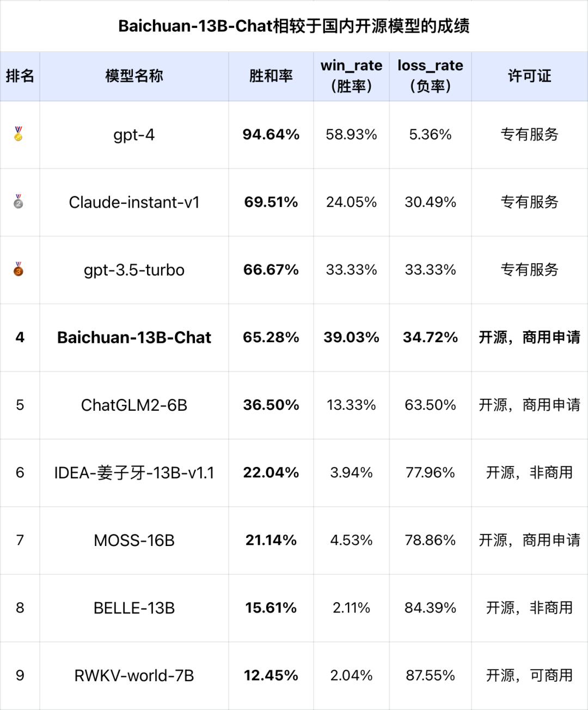Click the 开源，可商用 license cell
This screenshot has height=710, width=588.
click(x=529, y=675)
